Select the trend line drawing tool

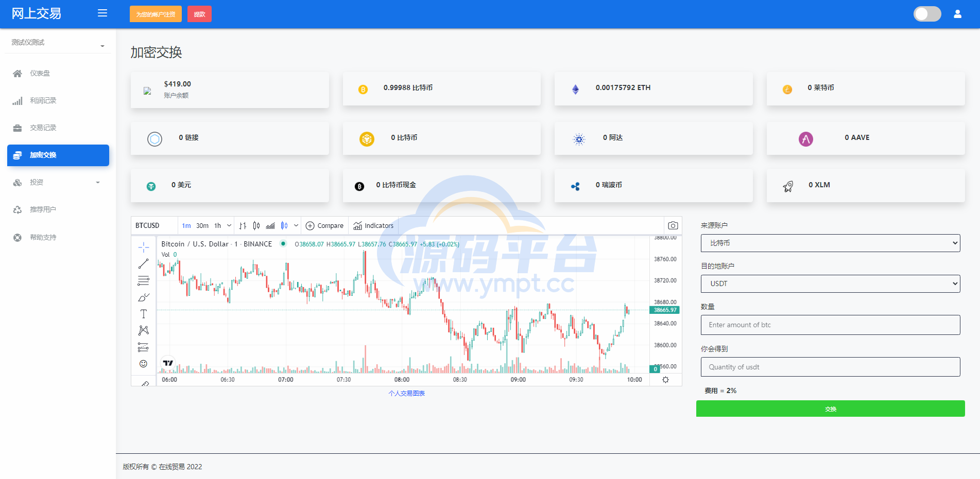pos(143,264)
